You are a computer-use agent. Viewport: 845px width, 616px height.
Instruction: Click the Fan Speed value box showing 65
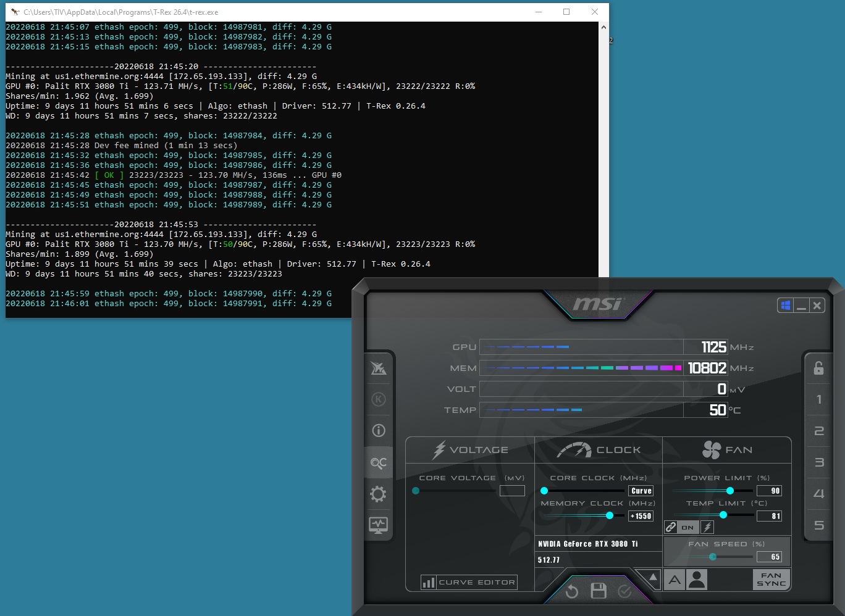click(770, 557)
